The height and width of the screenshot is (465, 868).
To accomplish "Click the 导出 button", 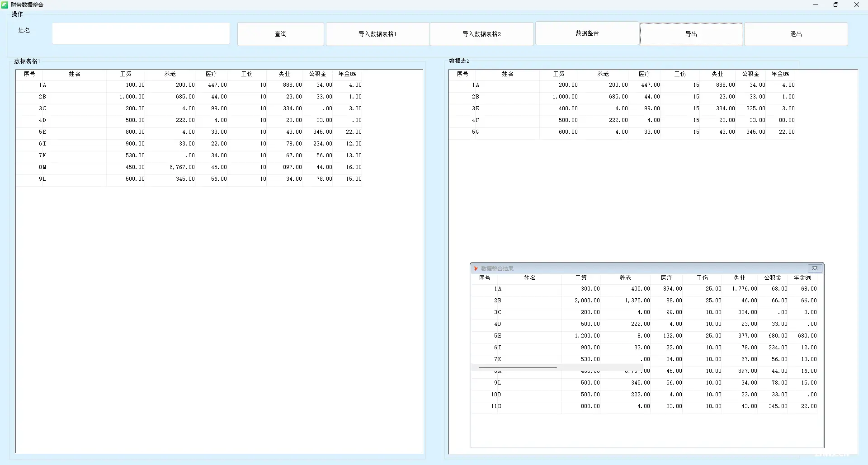I will click(691, 34).
